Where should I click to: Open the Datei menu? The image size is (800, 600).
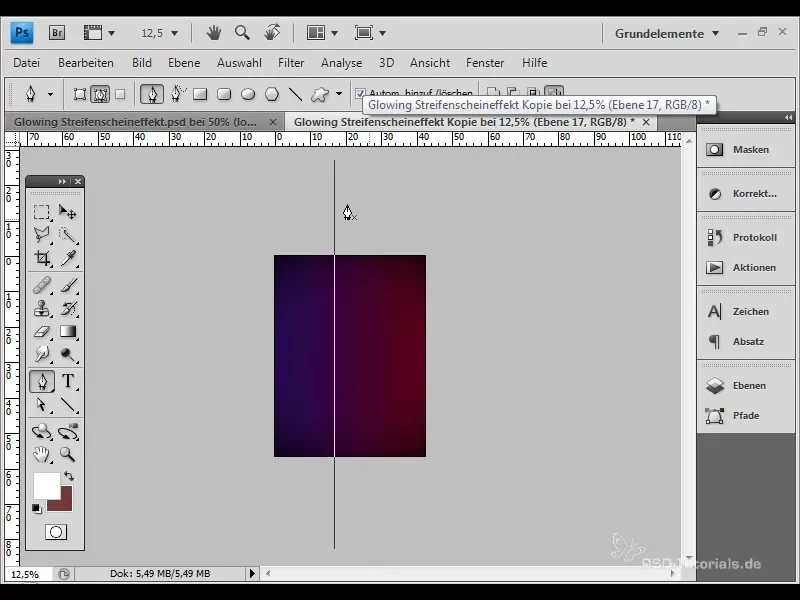[x=27, y=63]
